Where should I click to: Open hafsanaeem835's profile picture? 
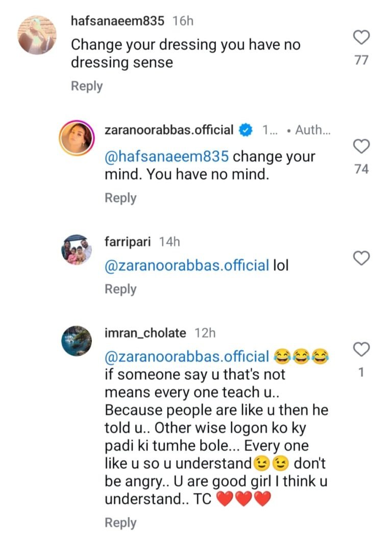point(37,34)
